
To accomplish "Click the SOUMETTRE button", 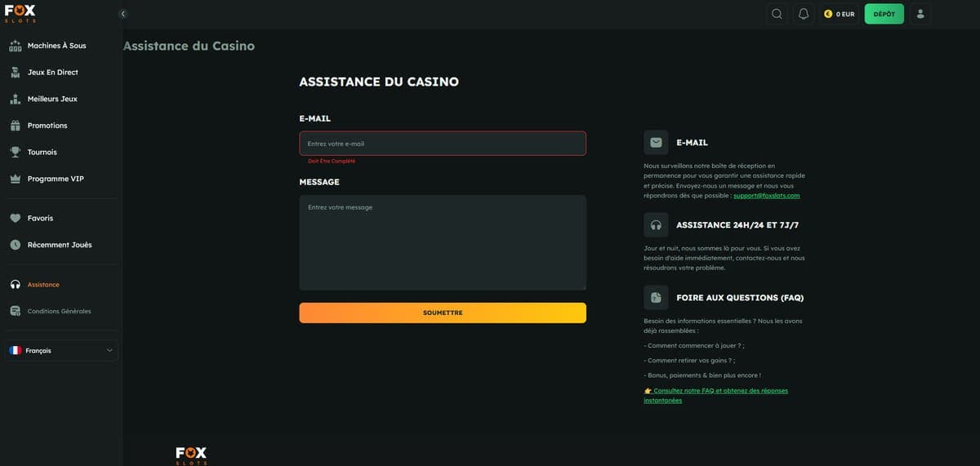I will pyautogui.click(x=443, y=313).
